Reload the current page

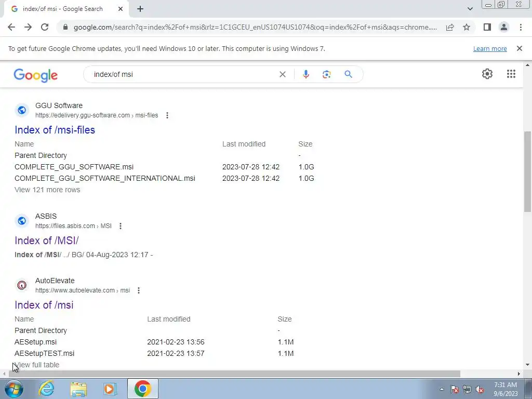[x=45, y=27]
